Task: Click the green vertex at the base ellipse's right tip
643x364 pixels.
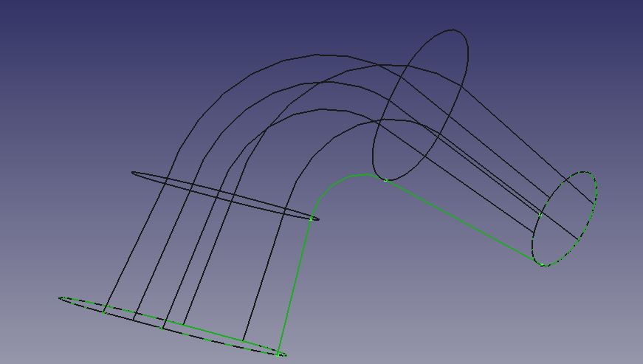Action: point(279,354)
